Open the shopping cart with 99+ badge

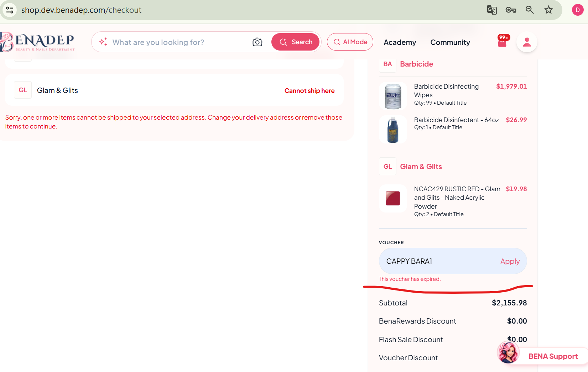pyautogui.click(x=503, y=41)
